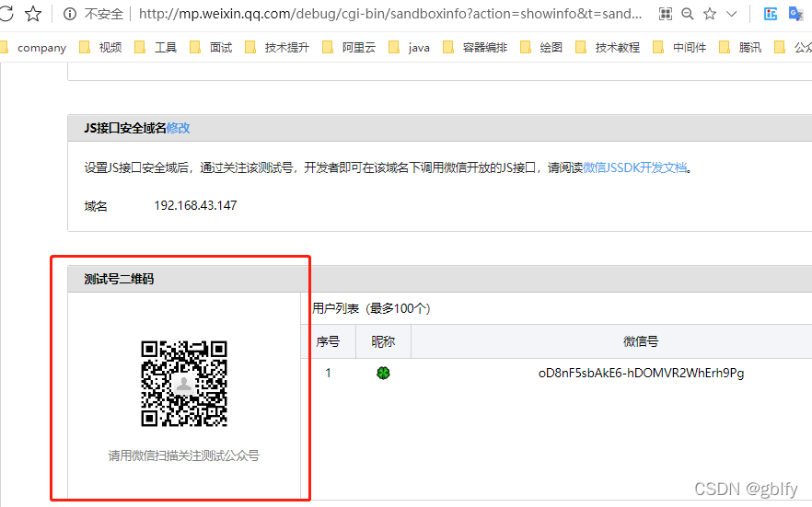Image resolution: width=812 pixels, height=507 pixels.
Task: Click the star favorite icon in address bar
Action: pos(710,14)
